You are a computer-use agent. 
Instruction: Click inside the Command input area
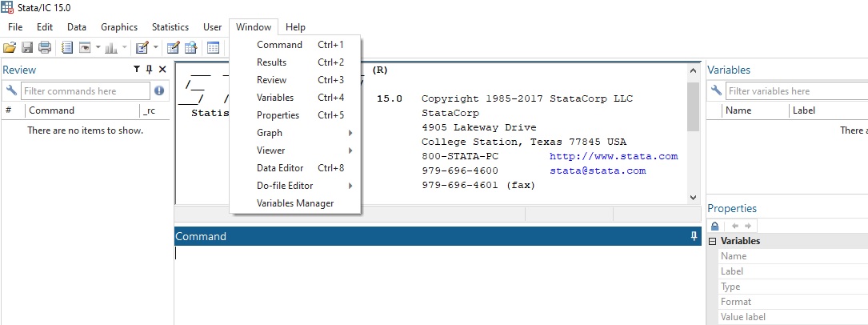point(438,285)
